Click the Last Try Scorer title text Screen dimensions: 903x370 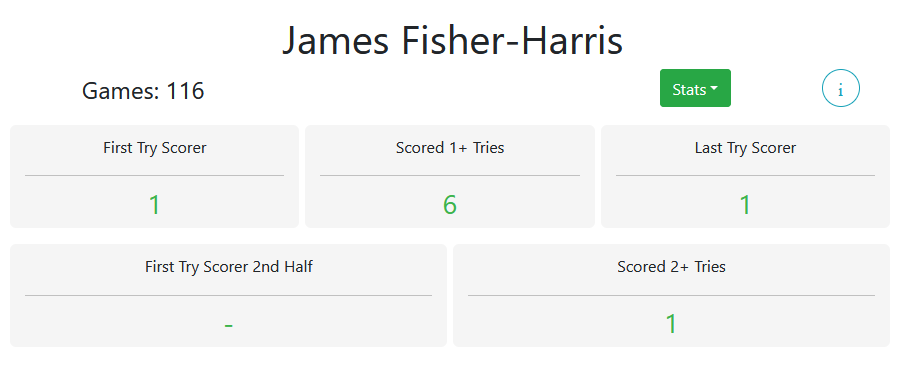click(745, 148)
